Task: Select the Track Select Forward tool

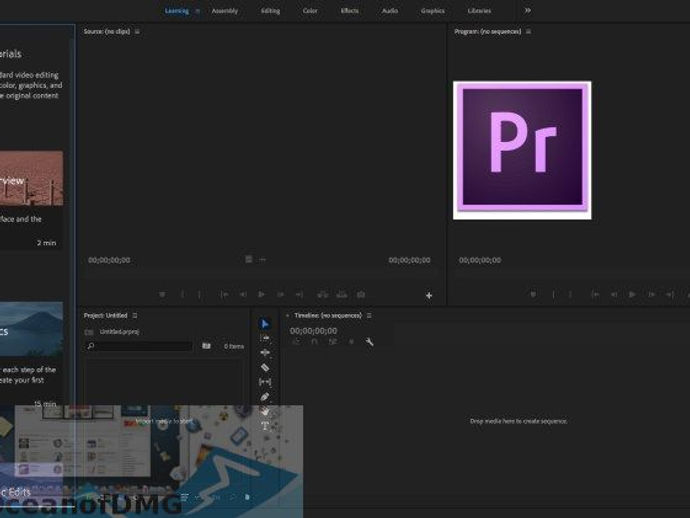Action: (265, 338)
